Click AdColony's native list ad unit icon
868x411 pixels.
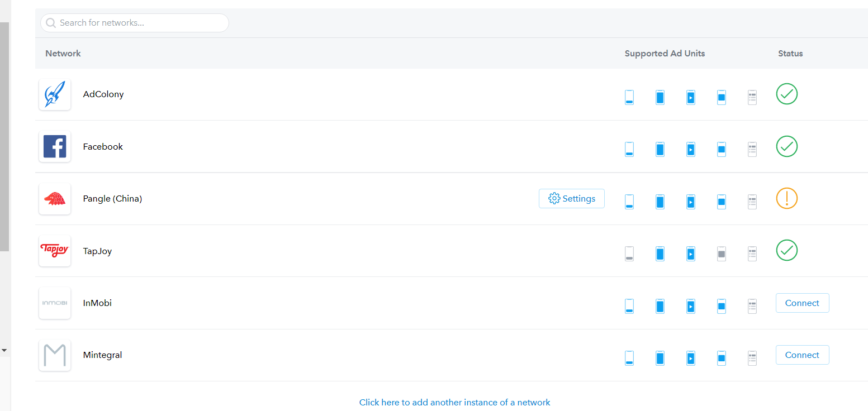752,98
